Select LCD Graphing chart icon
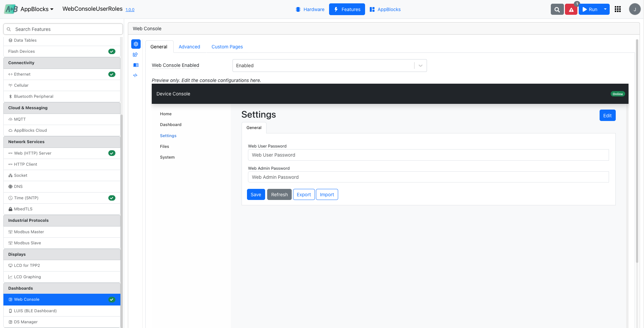The height and width of the screenshot is (328, 644). coord(10,277)
